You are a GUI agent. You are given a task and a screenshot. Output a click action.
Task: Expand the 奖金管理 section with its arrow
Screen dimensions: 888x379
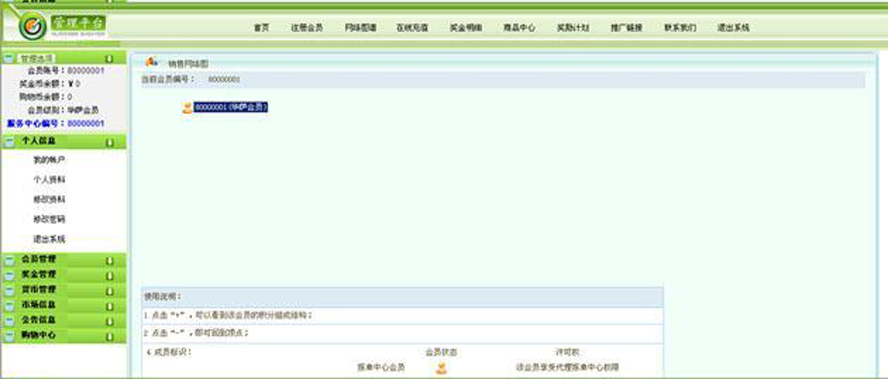click(x=109, y=275)
